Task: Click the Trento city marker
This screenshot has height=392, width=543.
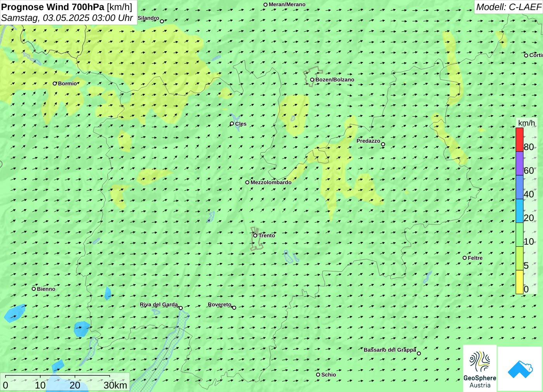Action: [255, 235]
